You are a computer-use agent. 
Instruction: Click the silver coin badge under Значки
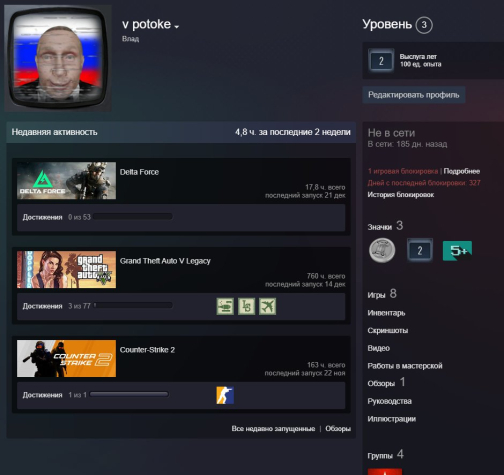click(x=382, y=250)
